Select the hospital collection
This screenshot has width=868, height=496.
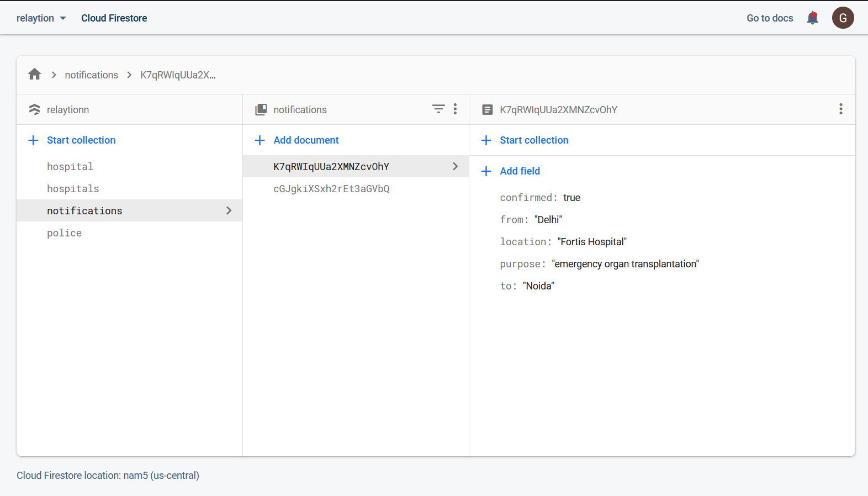coord(70,167)
